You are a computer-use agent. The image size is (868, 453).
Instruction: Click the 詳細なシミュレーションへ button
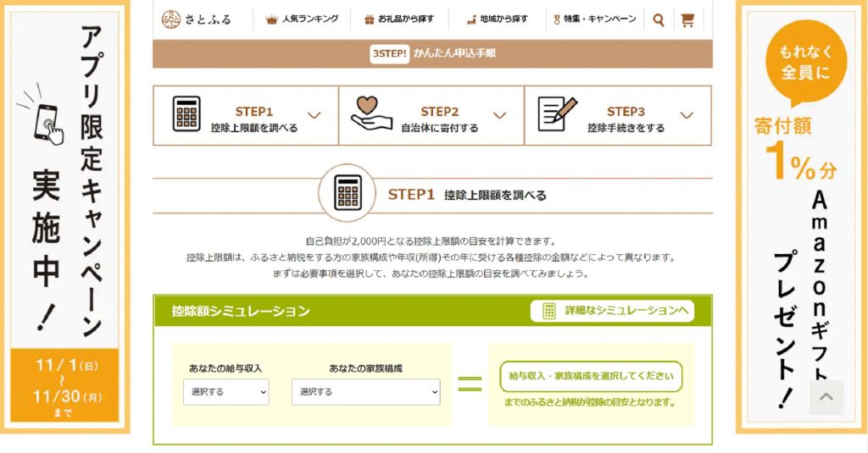(x=612, y=311)
